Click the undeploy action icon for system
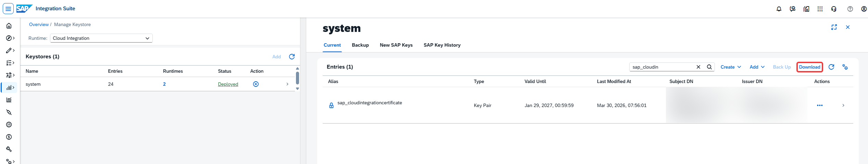This screenshot has width=868, height=164. pos(256,84)
